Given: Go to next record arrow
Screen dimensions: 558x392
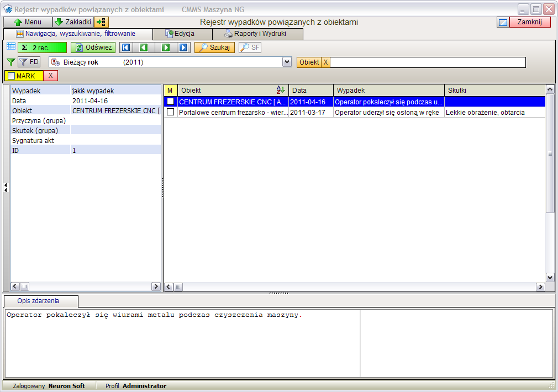Looking at the screenshot, I should (166, 47).
